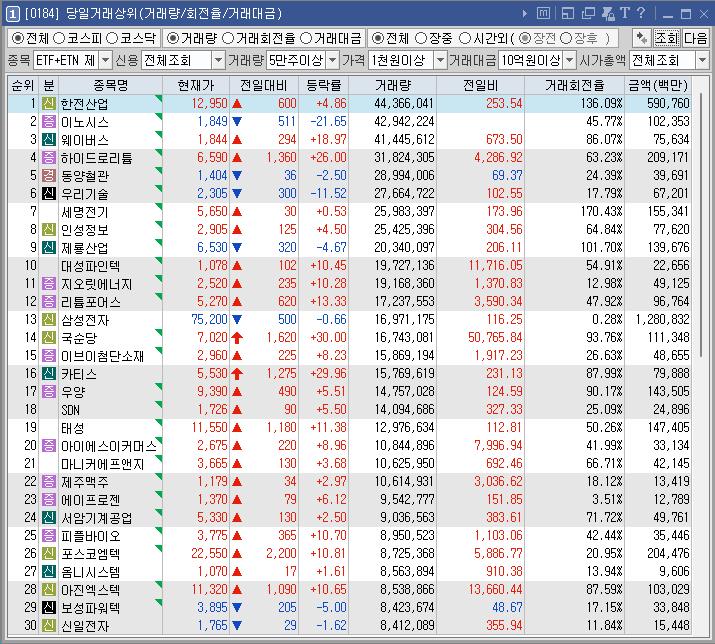Screen dimensions: 715x644
Task: Open the 시가총액 전체조회 dropdown
Action: (702, 60)
